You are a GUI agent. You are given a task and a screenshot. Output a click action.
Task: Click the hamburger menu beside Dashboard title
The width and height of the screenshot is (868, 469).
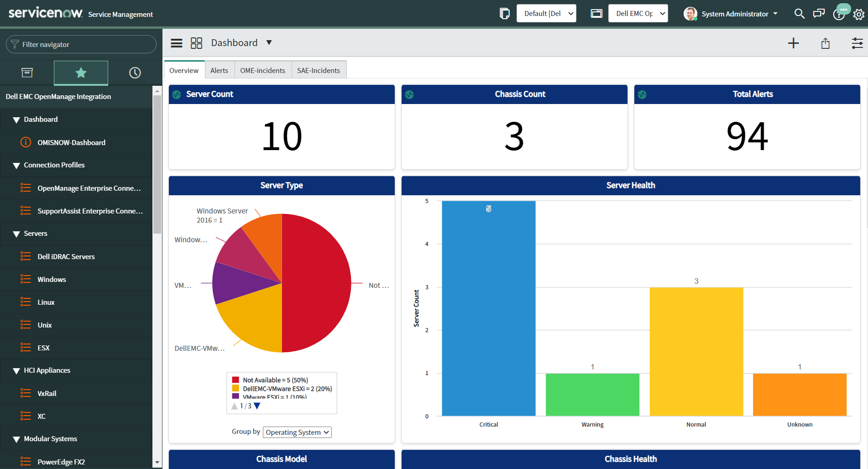(176, 42)
